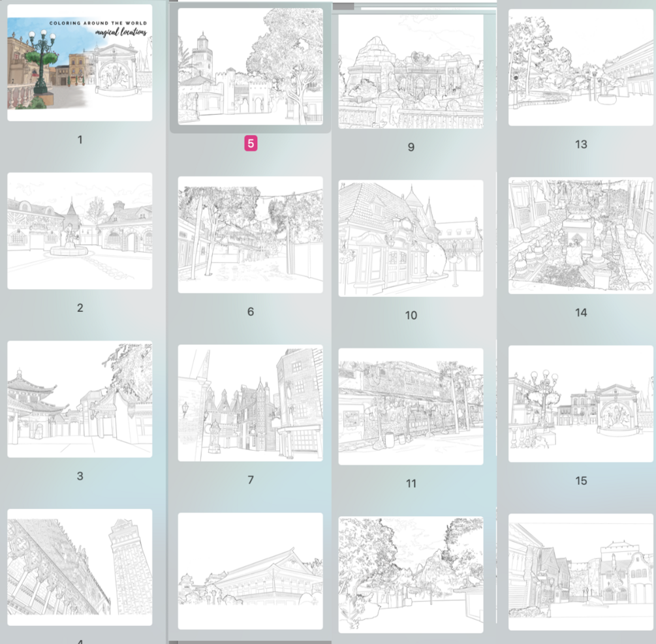The image size is (656, 644).
Task: Click the page number label 14
Action: coord(581,313)
